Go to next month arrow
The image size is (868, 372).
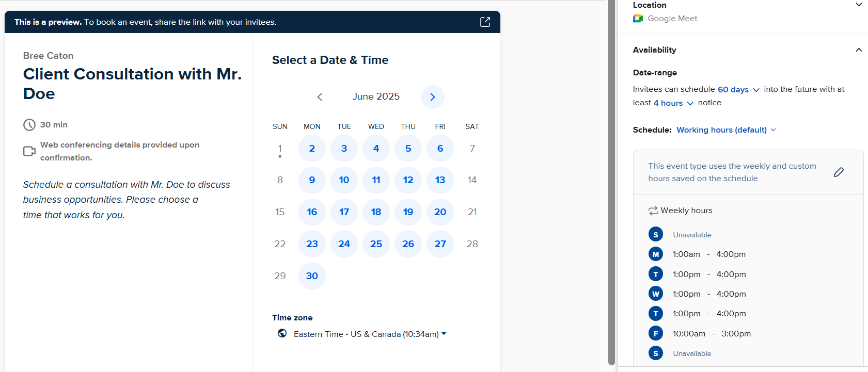click(x=433, y=97)
